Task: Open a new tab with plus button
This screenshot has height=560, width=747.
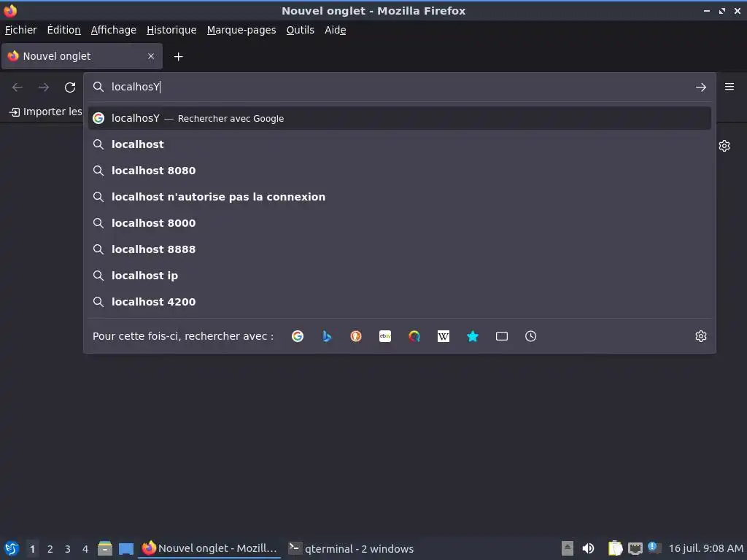Action: pyautogui.click(x=178, y=57)
